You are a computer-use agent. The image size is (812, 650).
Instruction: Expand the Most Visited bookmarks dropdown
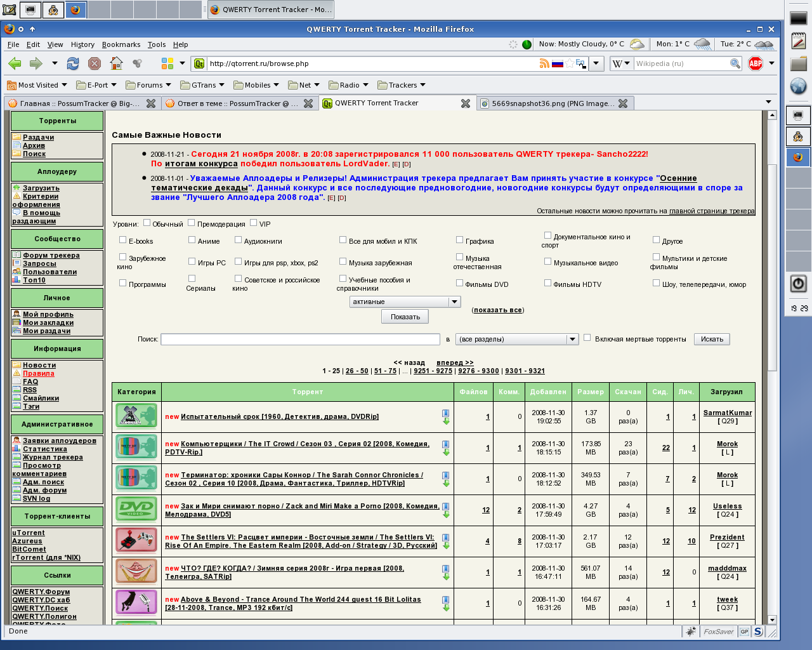(x=37, y=85)
